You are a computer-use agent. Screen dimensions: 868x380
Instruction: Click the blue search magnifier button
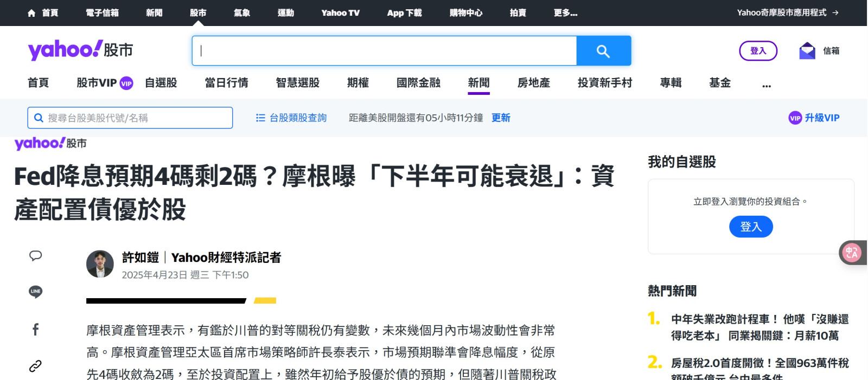603,51
